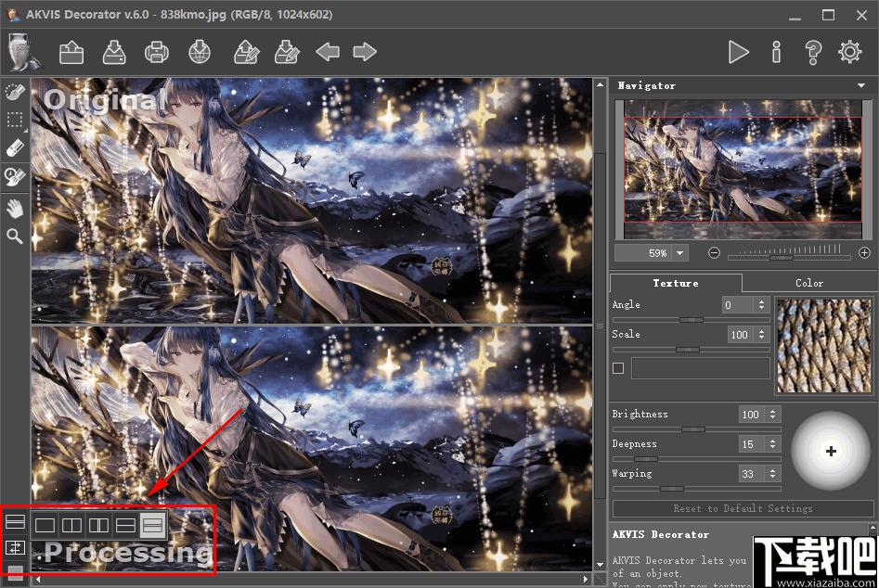Viewport: 879px width, 588px height.
Task: Choose the vertical split view layout
Action: pos(71,525)
